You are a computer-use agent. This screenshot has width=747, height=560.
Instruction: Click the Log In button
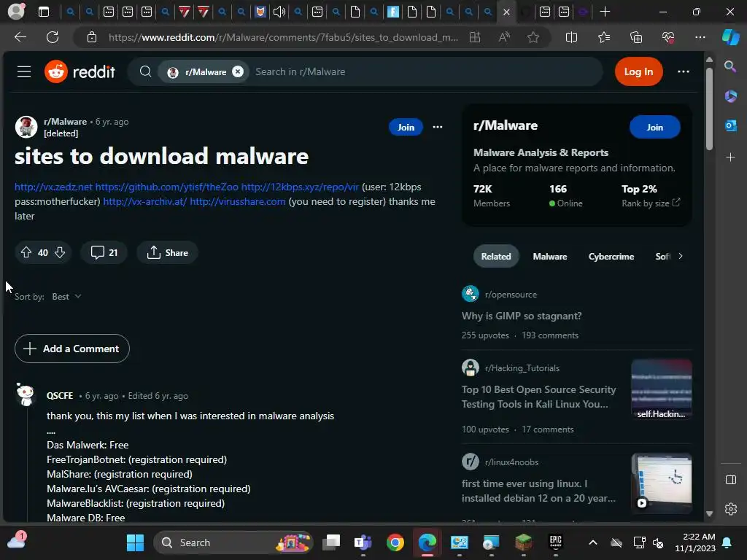pyautogui.click(x=638, y=72)
